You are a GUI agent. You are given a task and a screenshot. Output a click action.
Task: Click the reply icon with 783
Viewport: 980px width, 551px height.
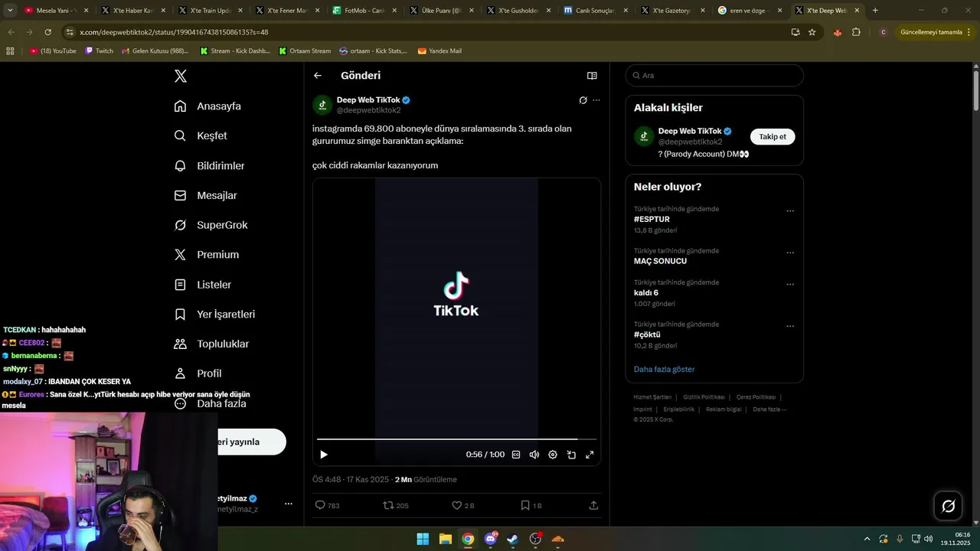tap(321, 505)
